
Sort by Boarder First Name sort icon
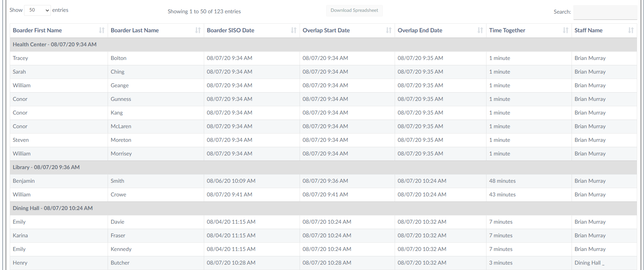coord(102,31)
